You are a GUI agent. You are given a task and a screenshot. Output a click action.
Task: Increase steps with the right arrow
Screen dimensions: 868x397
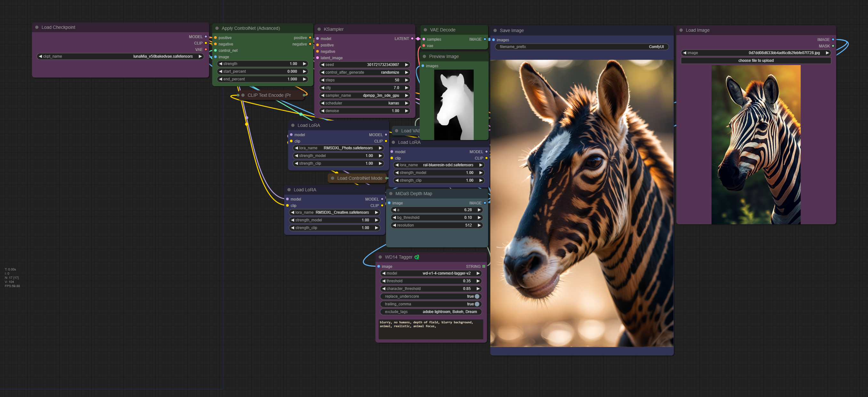(x=406, y=80)
